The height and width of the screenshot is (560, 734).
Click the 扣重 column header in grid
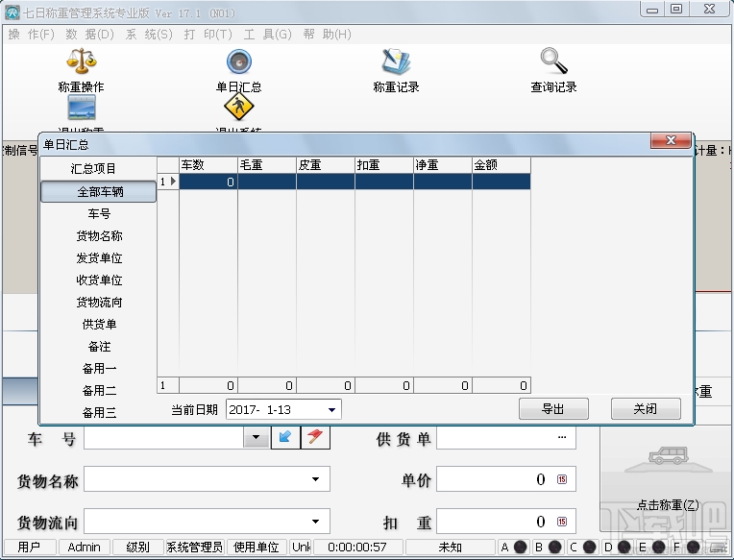384,165
